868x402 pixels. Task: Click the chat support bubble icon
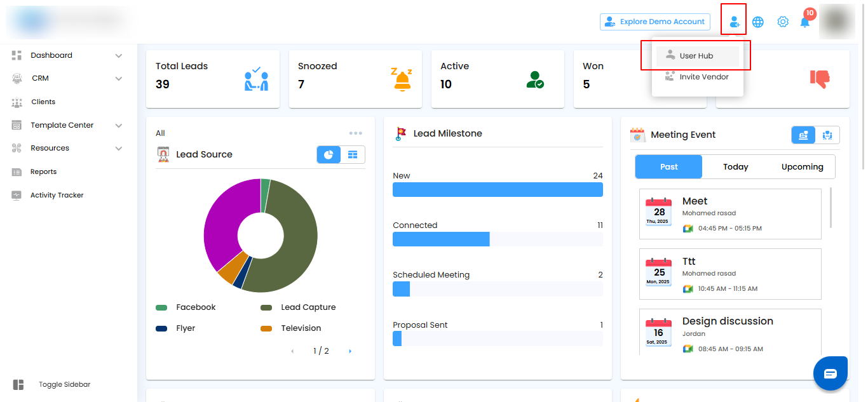(x=831, y=373)
